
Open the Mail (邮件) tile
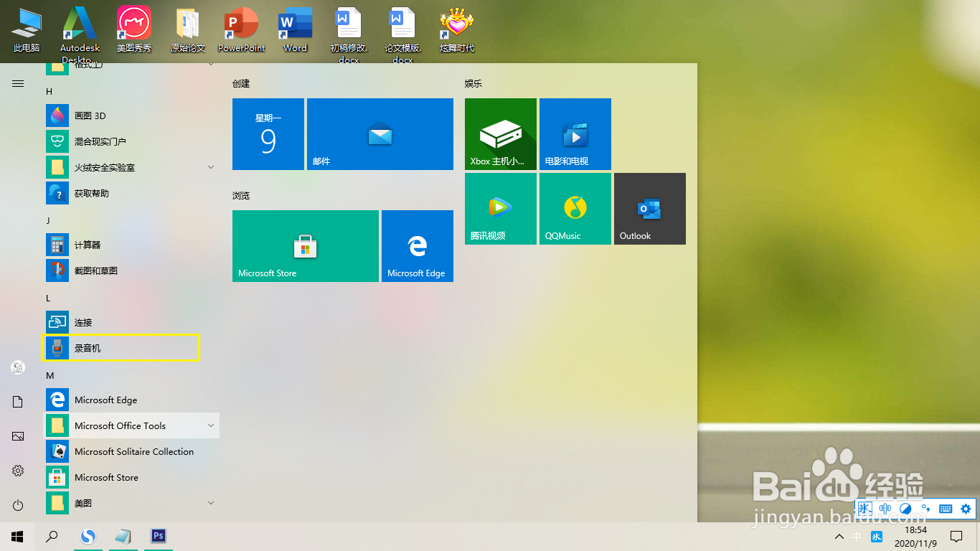(x=380, y=134)
